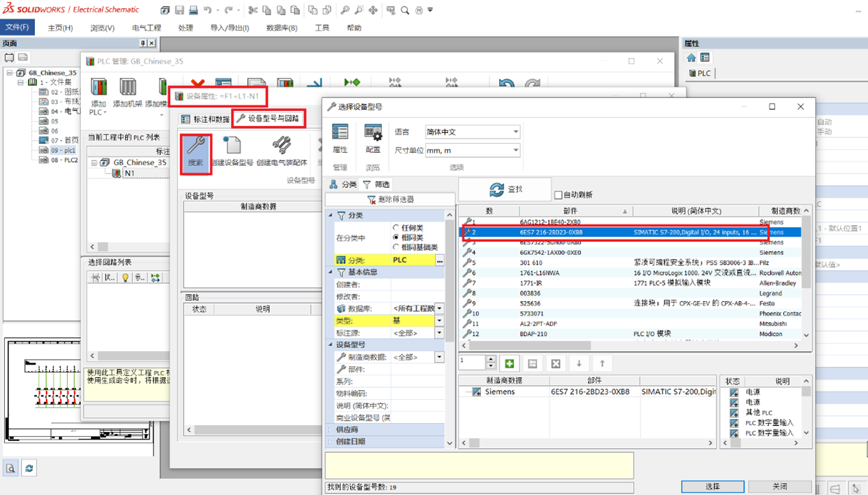
Task: Click the 搜索 (Search) wrench icon
Action: [x=196, y=152]
